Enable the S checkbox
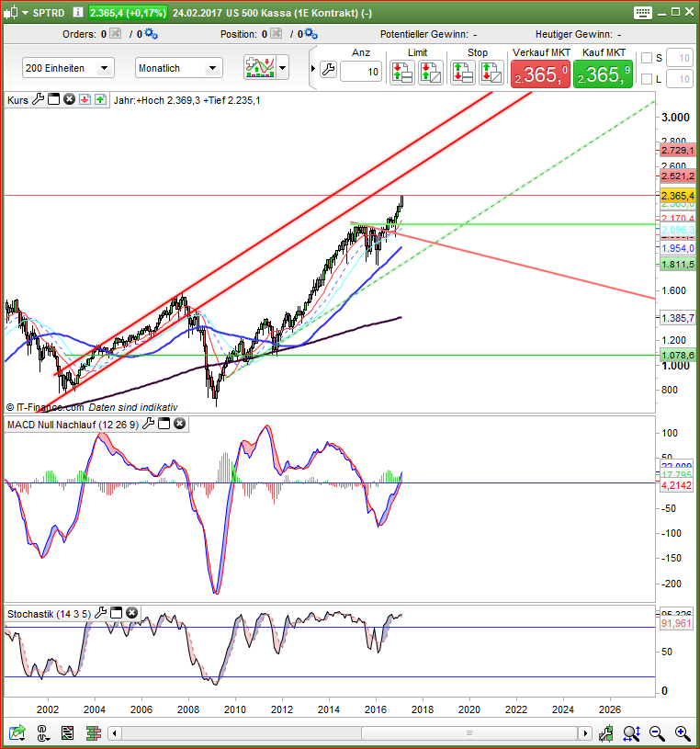700x749 pixels. [647, 58]
